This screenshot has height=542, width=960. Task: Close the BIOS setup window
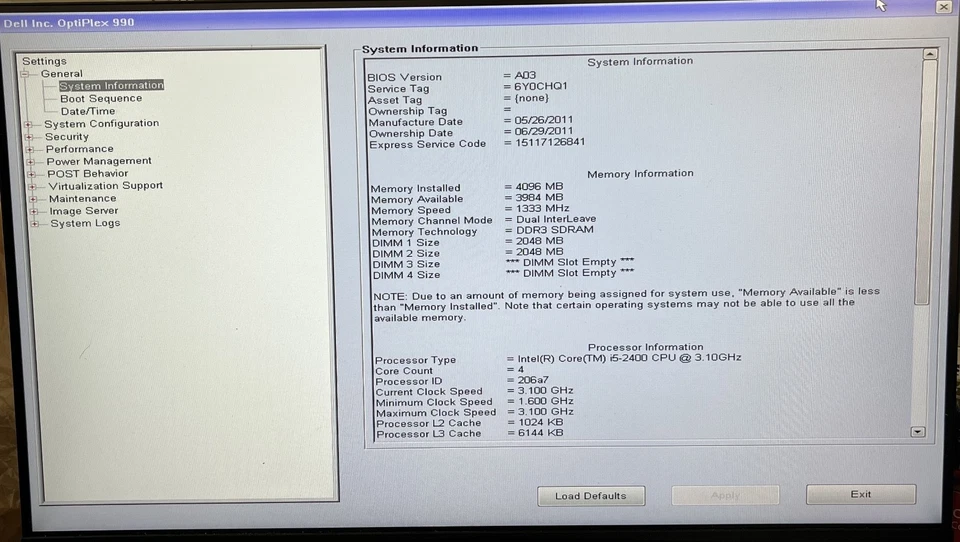click(x=943, y=7)
